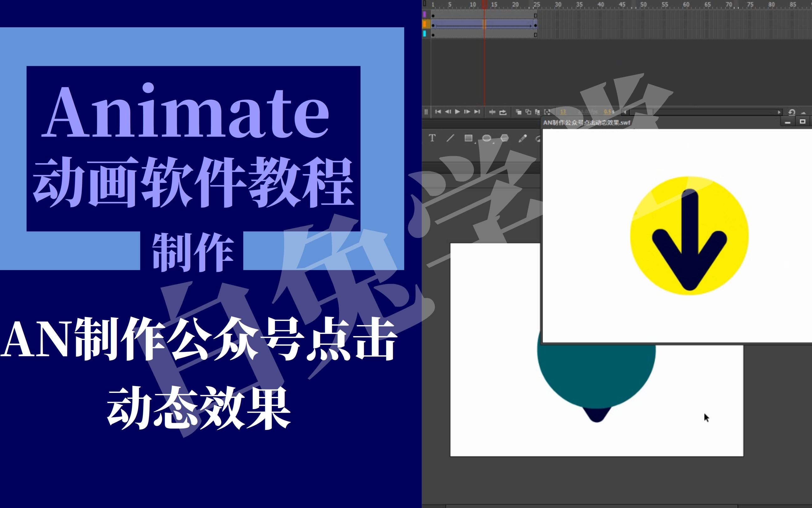The image size is (812, 508).
Task: Open Modify Markers dropdown
Action: (x=547, y=112)
